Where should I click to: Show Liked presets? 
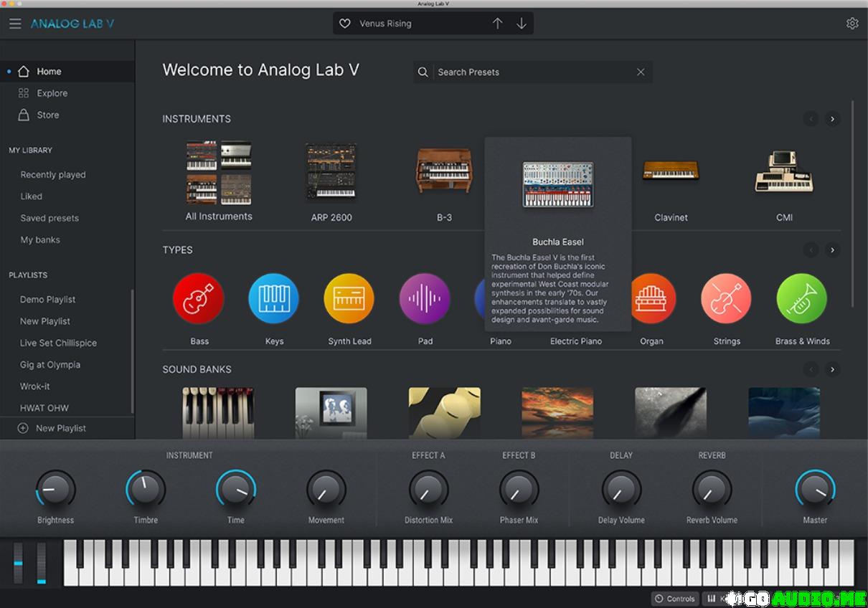(x=32, y=196)
